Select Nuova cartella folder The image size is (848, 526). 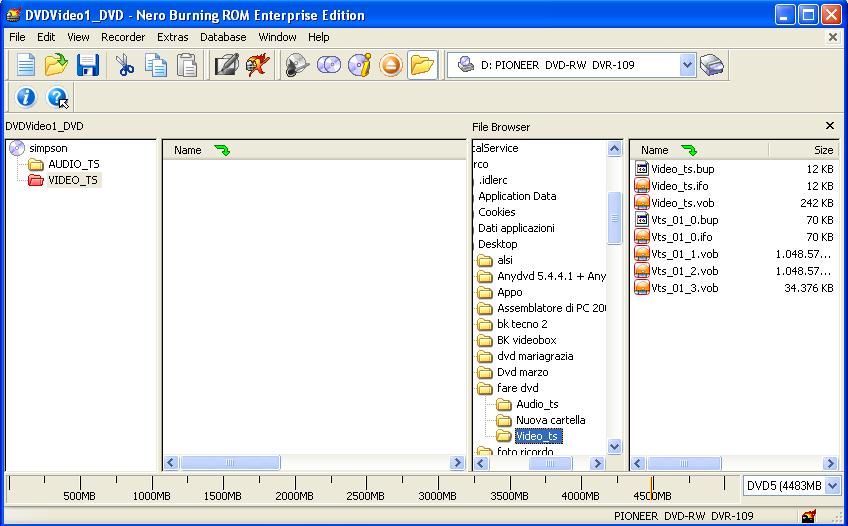pos(551,420)
